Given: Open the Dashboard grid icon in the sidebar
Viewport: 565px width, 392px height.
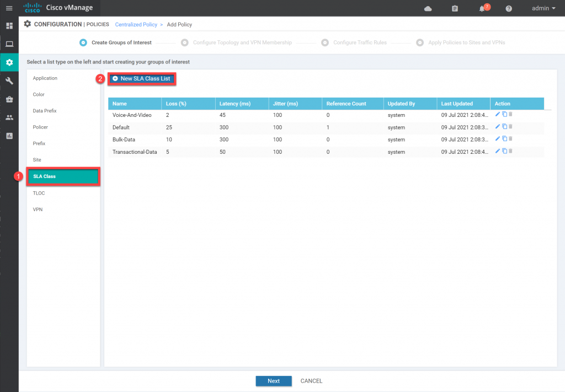Looking at the screenshot, I should pyautogui.click(x=9, y=25).
